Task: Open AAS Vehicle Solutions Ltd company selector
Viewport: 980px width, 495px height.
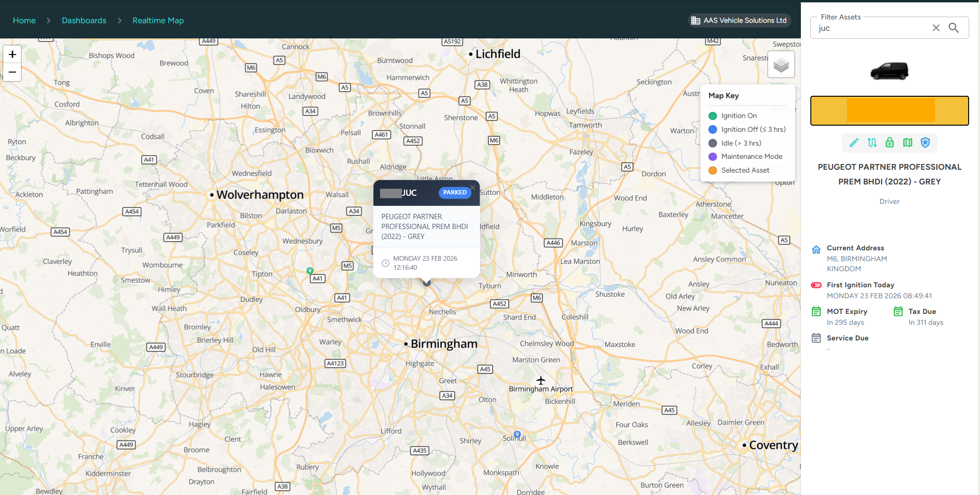Action: tap(739, 20)
